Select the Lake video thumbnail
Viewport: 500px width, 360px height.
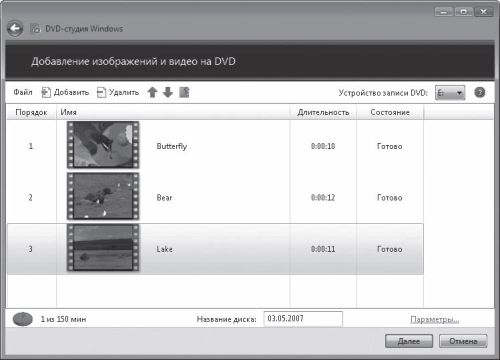pyautogui.click(x=103, y=248)
